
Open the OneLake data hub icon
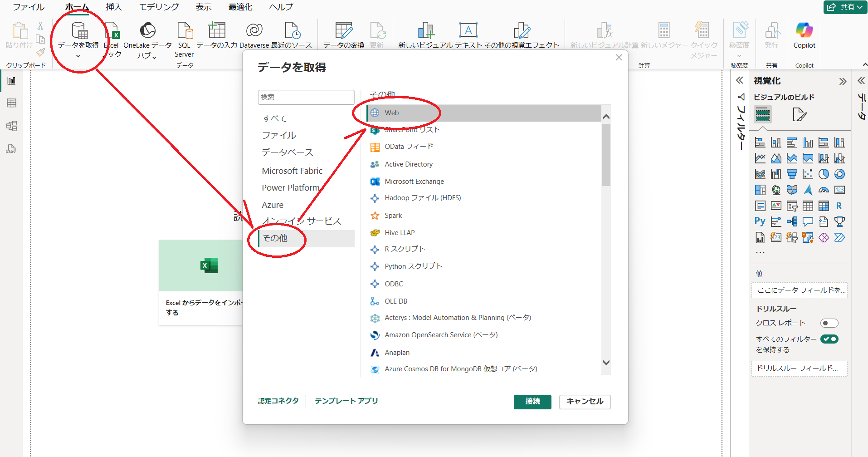147,30
